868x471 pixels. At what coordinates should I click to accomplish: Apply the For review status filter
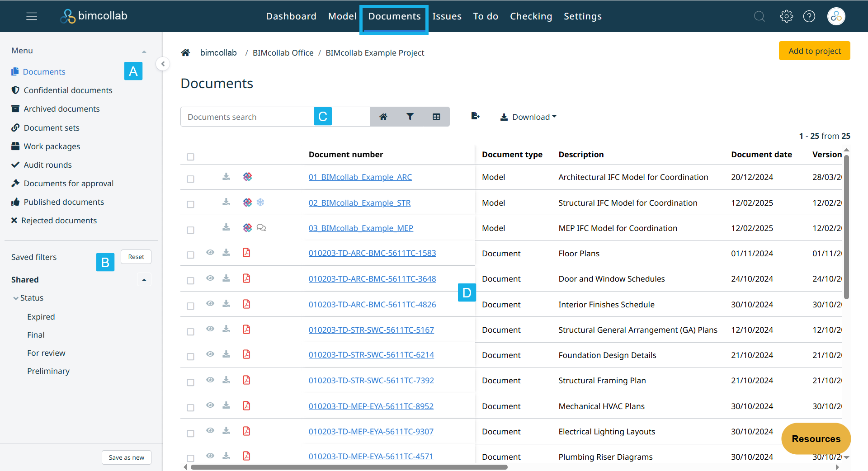tap(46, 353)
